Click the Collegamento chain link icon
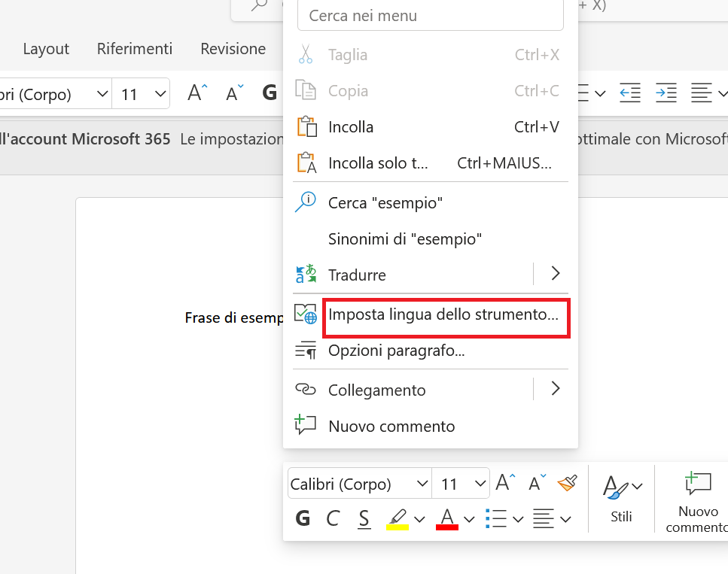Image resolution: width=728 pixels, height=574 pixels. click(306, 390)
